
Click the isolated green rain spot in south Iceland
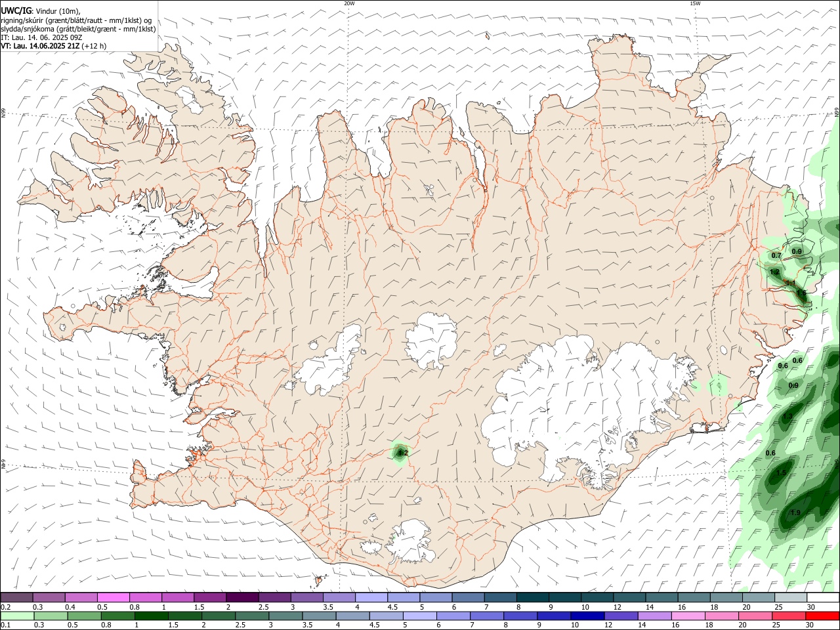(401, 452)
